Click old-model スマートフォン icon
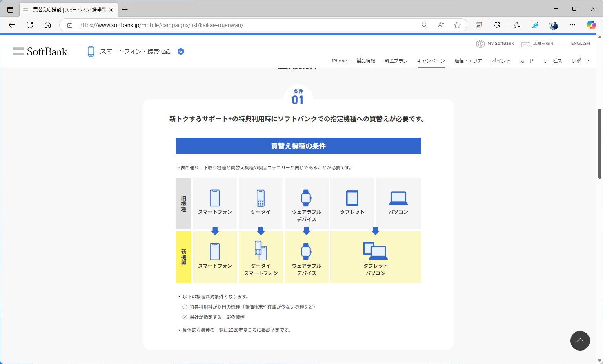 (x=215, y=198)
